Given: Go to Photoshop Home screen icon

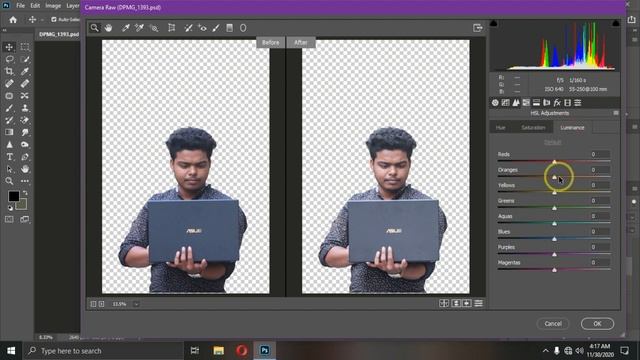Looking at the screenshot, I should 13,20.
